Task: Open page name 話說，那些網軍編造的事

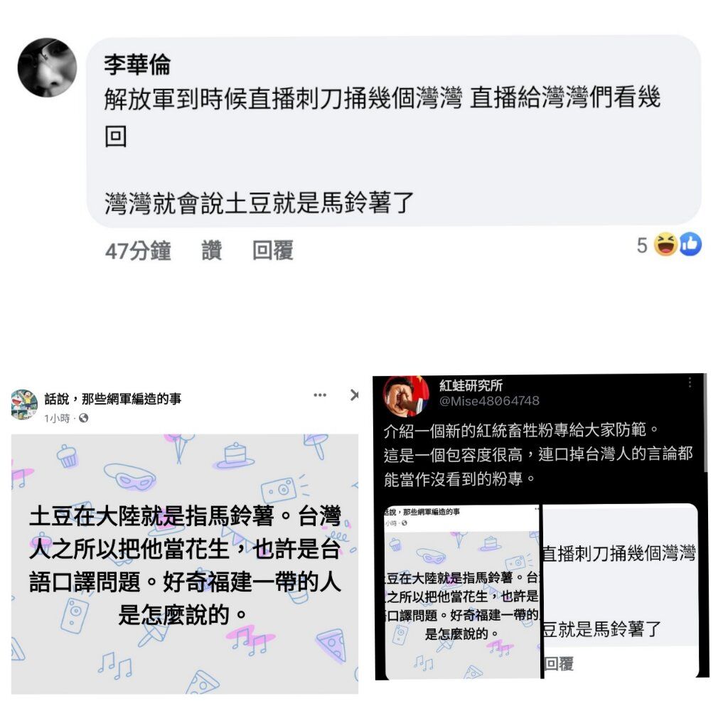Action: 113,399
